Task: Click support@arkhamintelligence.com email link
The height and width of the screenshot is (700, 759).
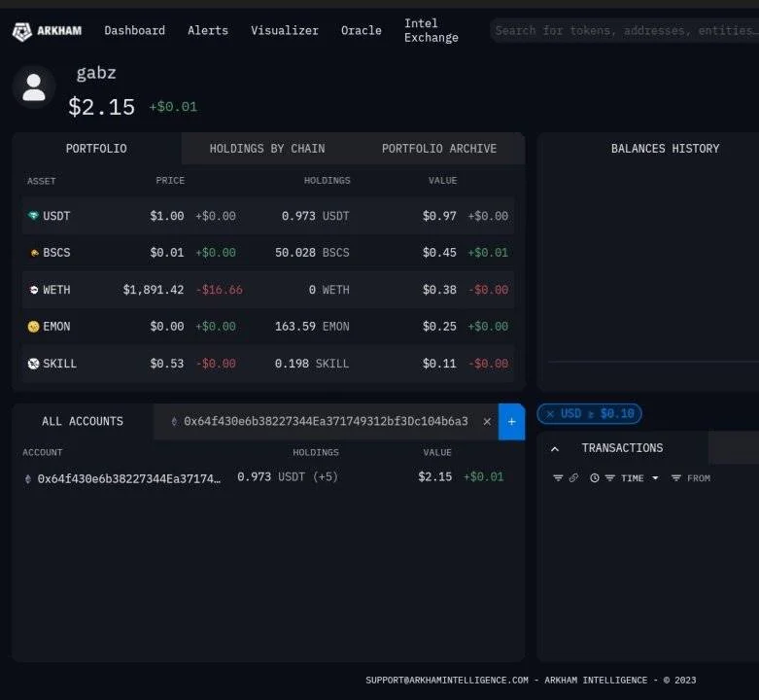Action: click(447, 681)
